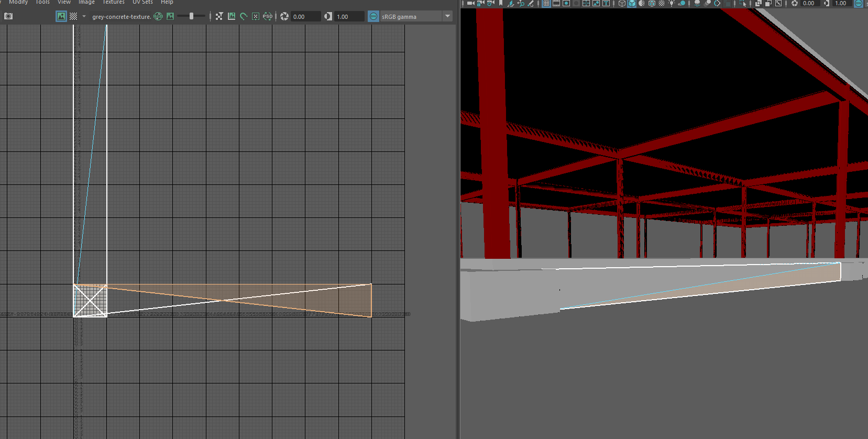The width and height of the screenshot is (868, 439).
Task: Enable wireframe shading cube icon in viewport
Action: point(622,3)
